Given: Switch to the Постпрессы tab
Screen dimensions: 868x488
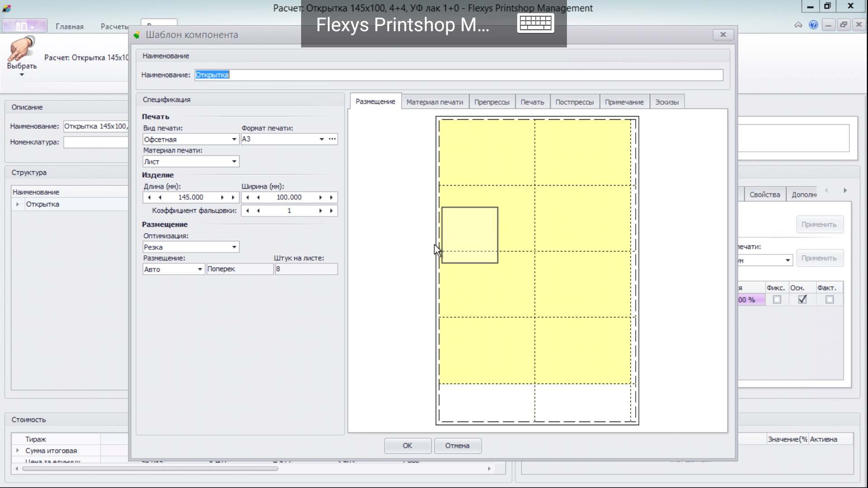Looking at the screenshot, I should (x=574, y=102).
